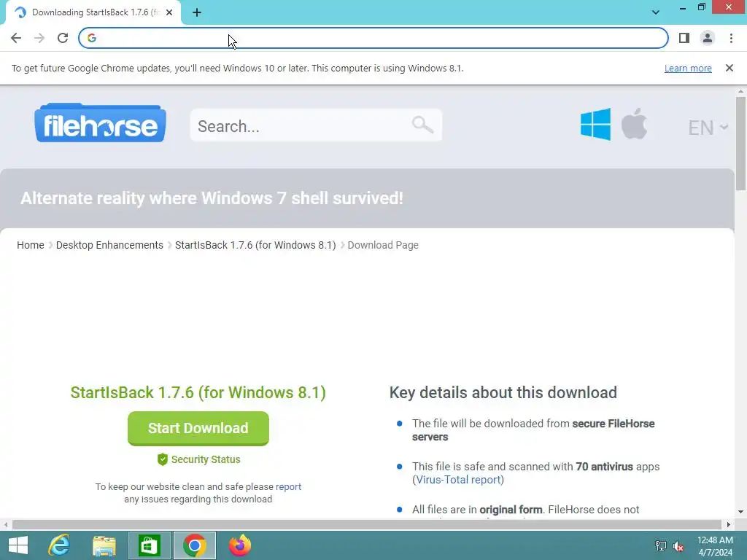The height and width of the screenshot is (560, 747).
Task: Click the vertical scrollbar up arrow
Action: (x=740, y=91)
